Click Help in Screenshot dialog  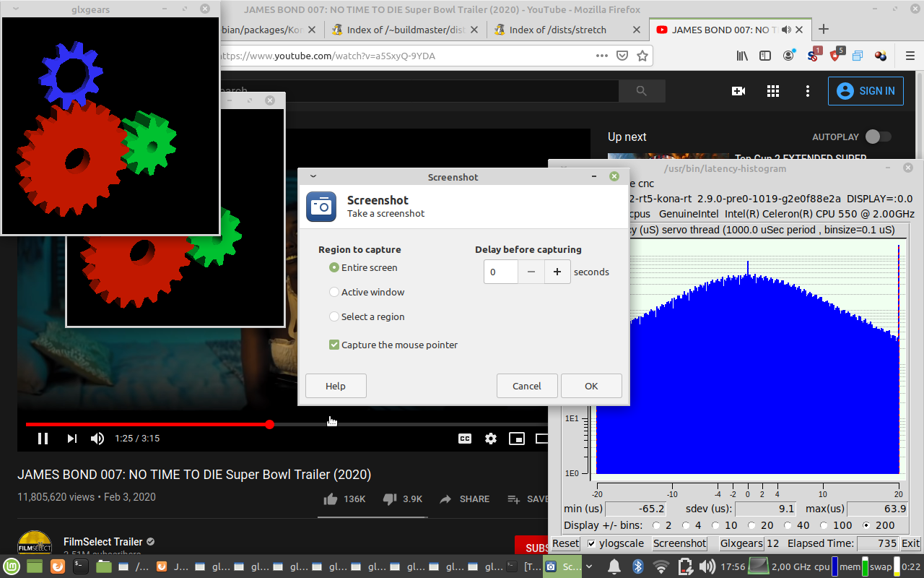[x=336, y=386]
